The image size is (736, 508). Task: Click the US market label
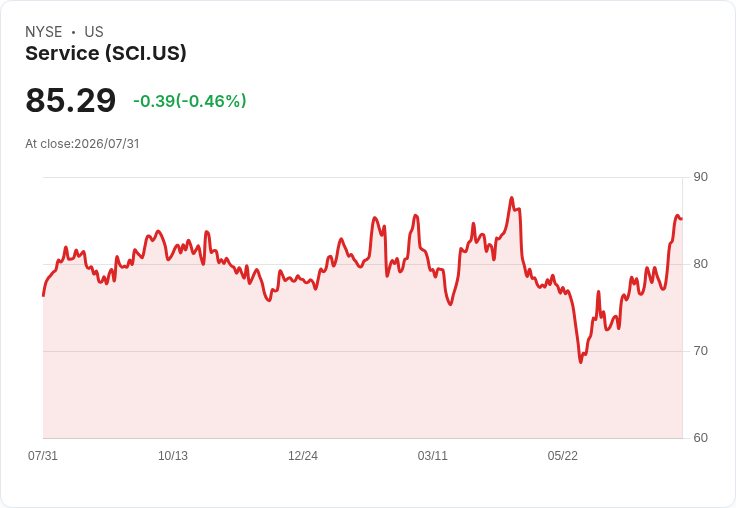point(94,32)
